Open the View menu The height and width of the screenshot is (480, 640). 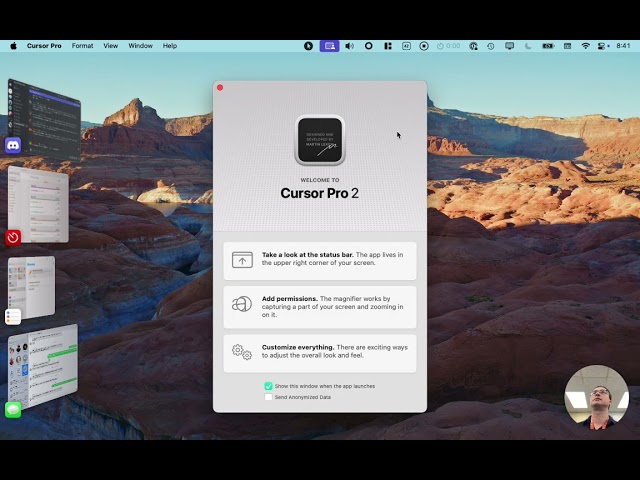[x=110, y=46]
